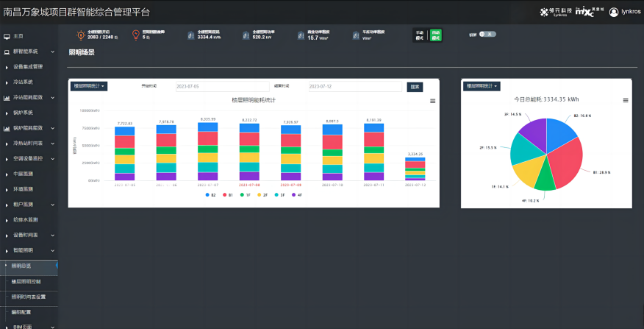
Task: Select 编组配置 in the sidebar
Action: pos(22,312)
